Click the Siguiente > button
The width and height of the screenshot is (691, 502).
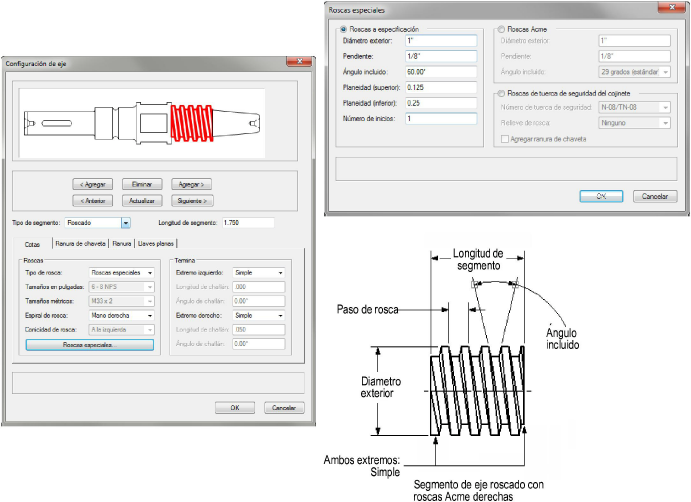[192, 201]
